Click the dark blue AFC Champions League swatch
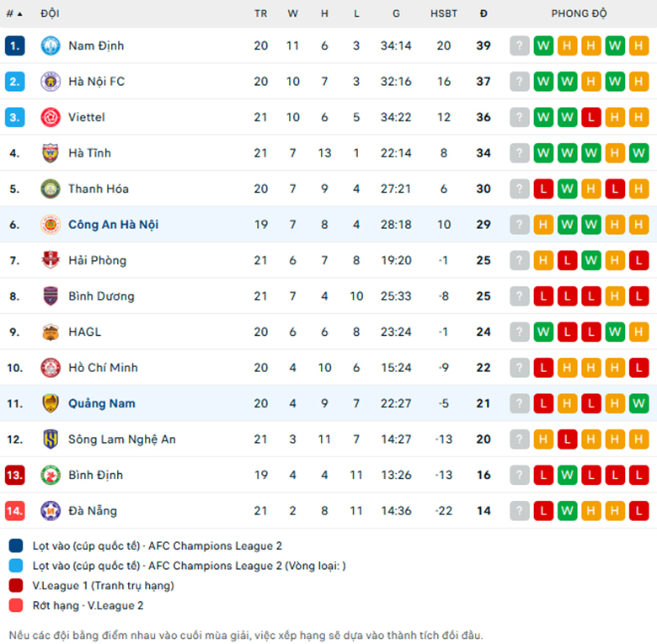Screen dimensions: 657x644 click(16, 546)
